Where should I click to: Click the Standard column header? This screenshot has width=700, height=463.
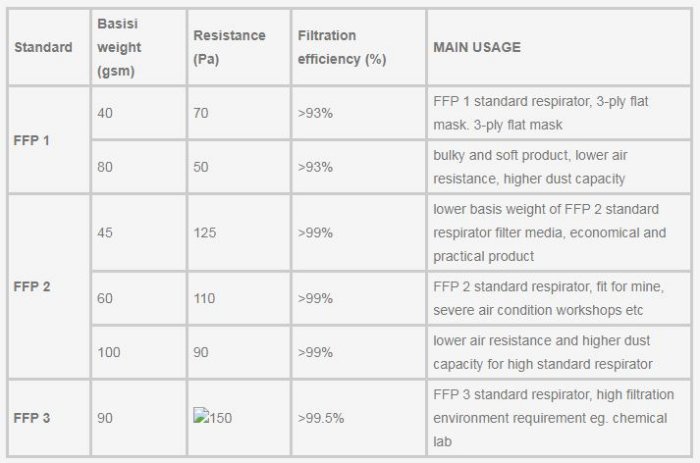(43, 48)
